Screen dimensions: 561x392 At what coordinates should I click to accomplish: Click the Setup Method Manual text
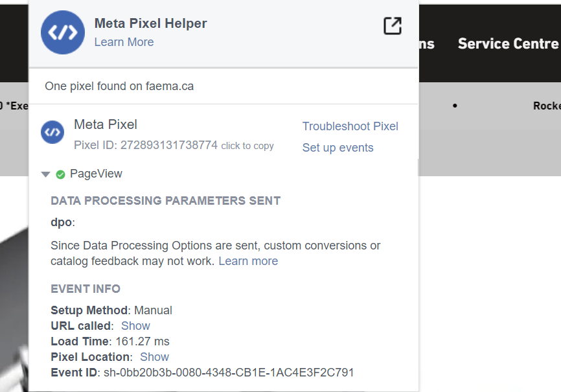pos(153,310)
